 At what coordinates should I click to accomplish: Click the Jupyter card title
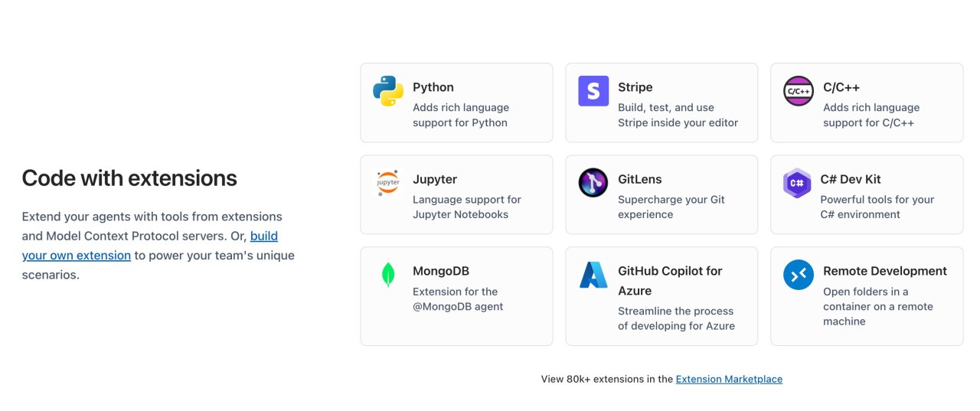point(435,179)
